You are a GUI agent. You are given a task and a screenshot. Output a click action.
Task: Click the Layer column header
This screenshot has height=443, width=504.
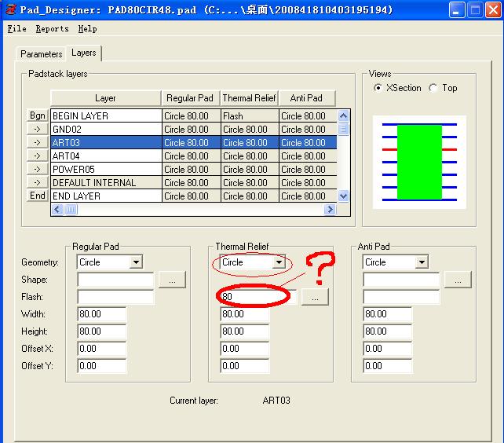pos(105,98)
